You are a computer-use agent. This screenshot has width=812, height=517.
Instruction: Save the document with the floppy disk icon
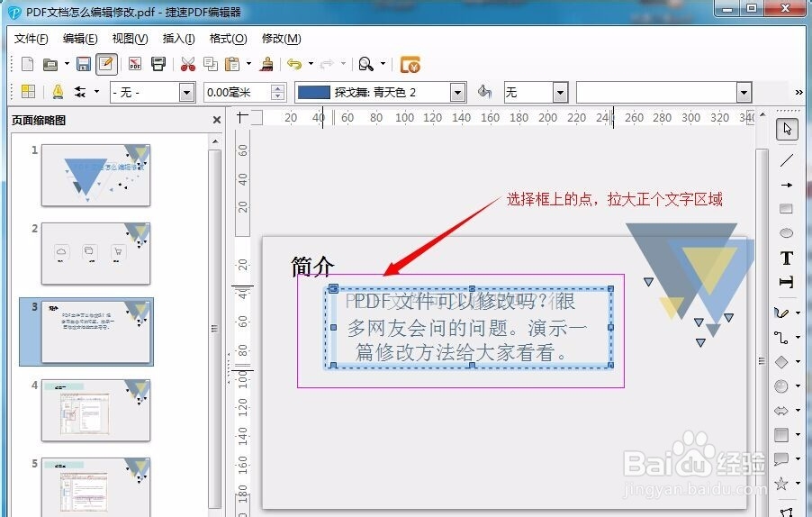coord(84,64)
